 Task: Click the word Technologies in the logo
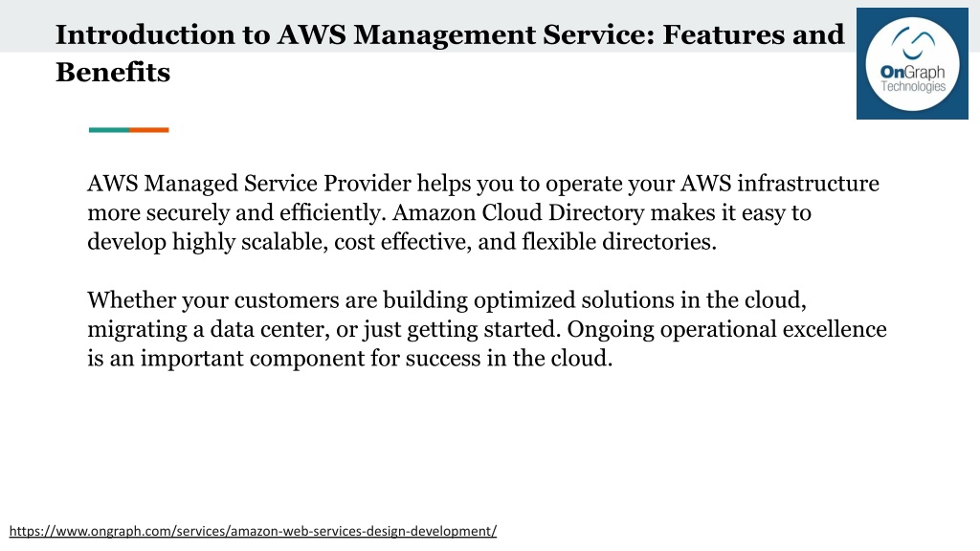click(913, 86)
